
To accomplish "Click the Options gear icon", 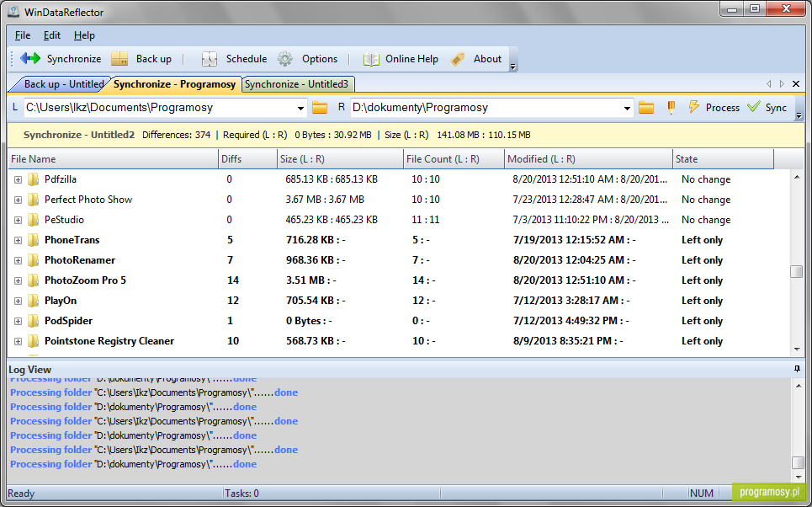I will (284, 59).
